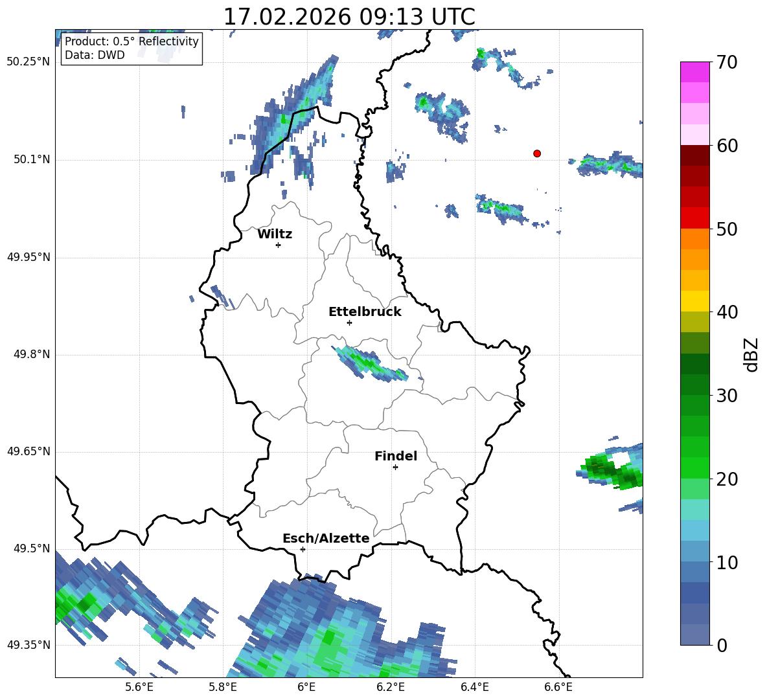Click the Wiltz station cross marker
The width and height of the screenshot is (767, 700).
[279, 245]
